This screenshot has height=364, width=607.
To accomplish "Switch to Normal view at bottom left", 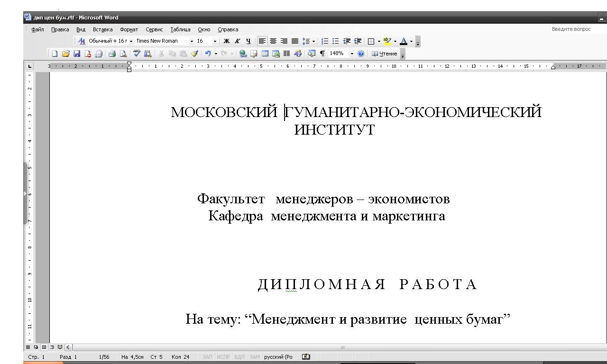I will (x=28, y=347).
